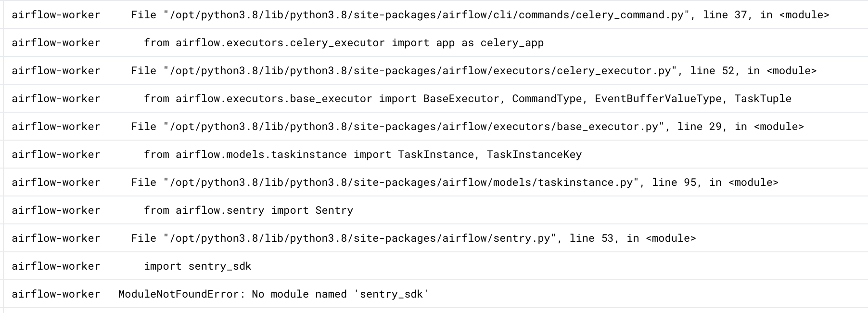Screen dimensions: 868x313
Task: Select the "from airflow.sentry import Sentry" line
Action: click(248, 210)
